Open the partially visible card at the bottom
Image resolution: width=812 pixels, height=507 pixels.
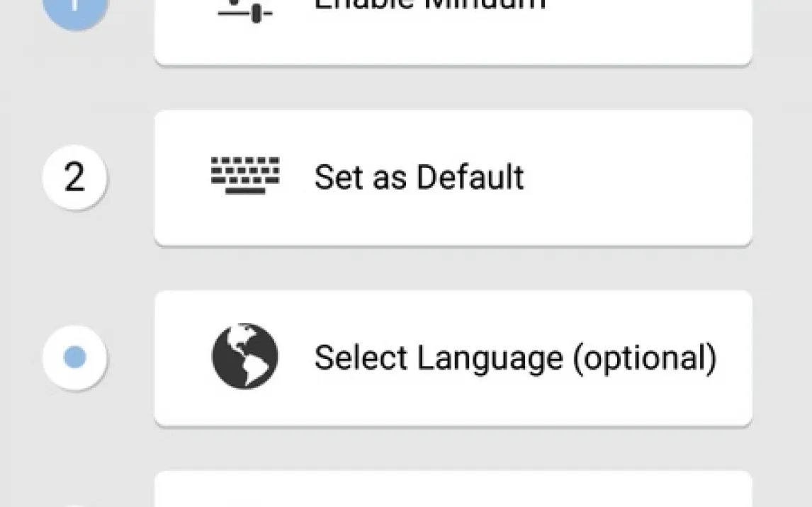[452, 491]
